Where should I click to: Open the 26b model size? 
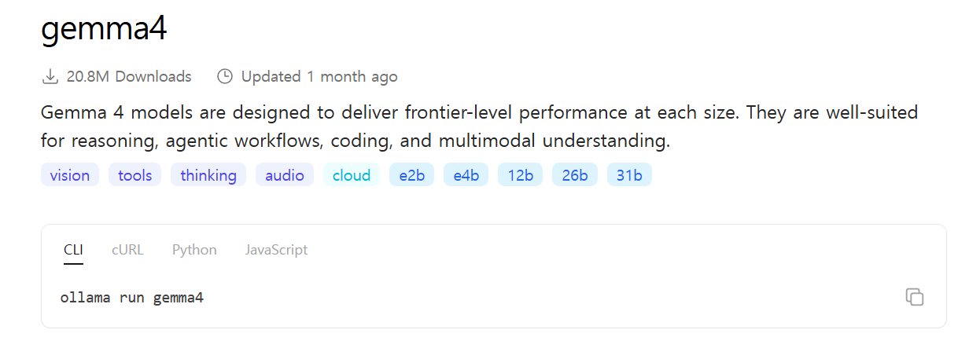click(x=575, y=175)
